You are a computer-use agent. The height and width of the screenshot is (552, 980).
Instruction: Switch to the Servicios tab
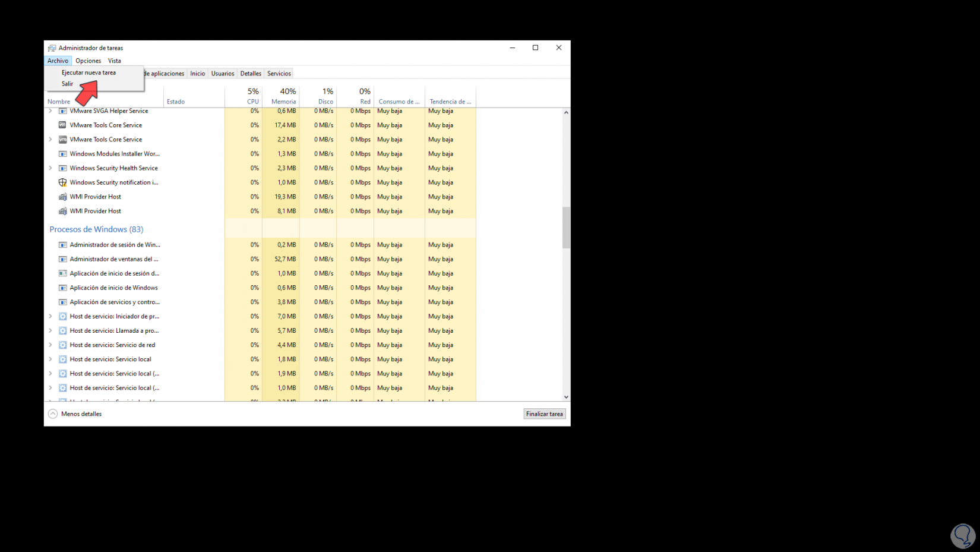click(x=279, y=74)
